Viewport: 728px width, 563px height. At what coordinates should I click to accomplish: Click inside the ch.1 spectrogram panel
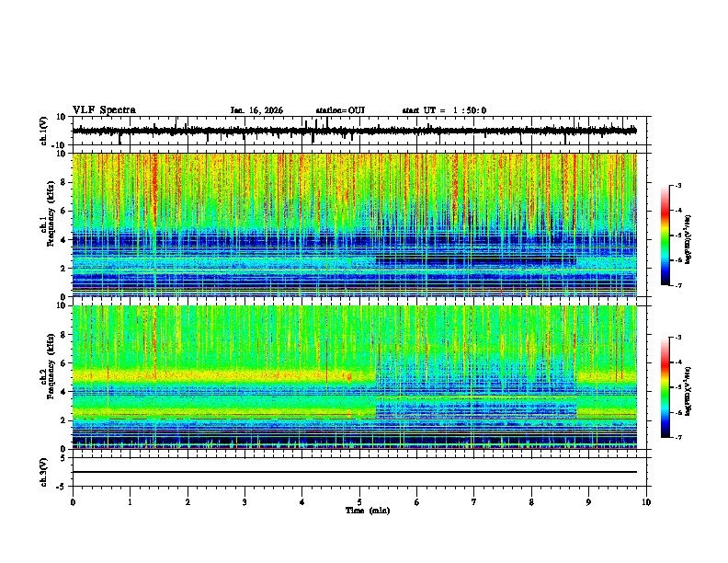coord(355,224)
